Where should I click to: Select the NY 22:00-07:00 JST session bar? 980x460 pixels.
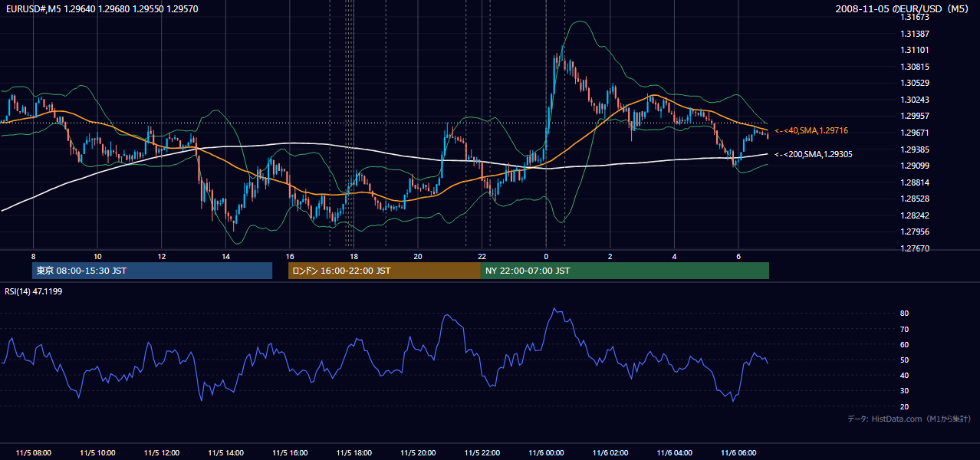point(625,271)
